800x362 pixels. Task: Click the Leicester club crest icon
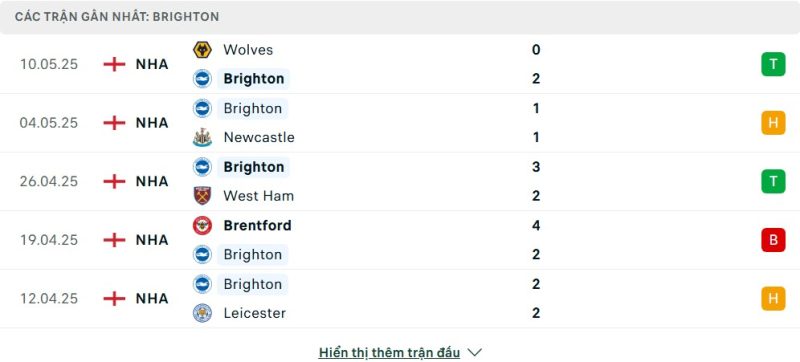coord(203,313)
